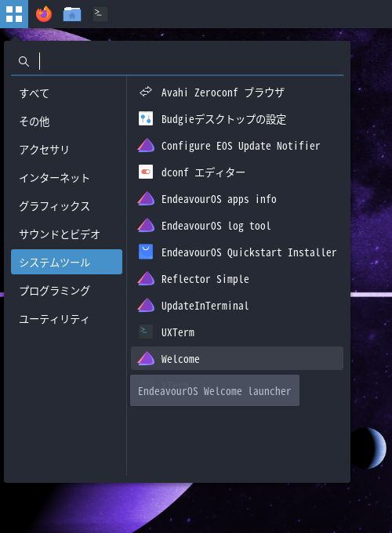
Task: Click the Configure EOS Update Notifier icon
Action: pos(146,145)
